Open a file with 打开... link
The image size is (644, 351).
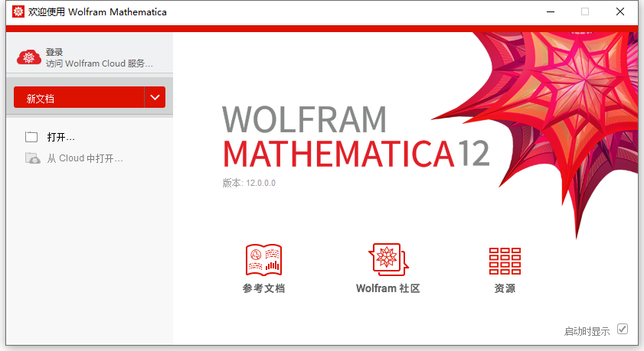click(60, 137)
